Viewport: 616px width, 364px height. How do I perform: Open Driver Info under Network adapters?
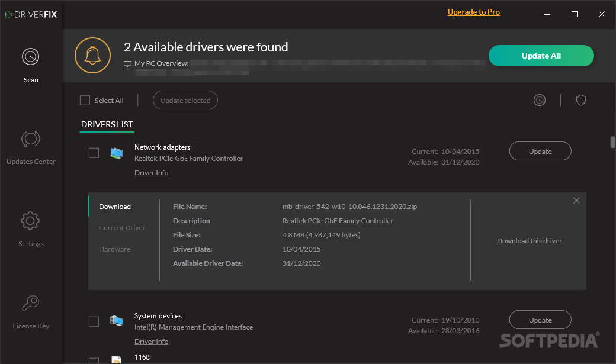(151, 173)
